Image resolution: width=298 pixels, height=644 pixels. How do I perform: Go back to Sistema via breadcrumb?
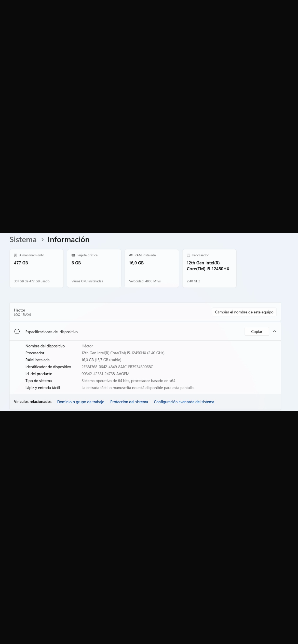pos(23,240)
